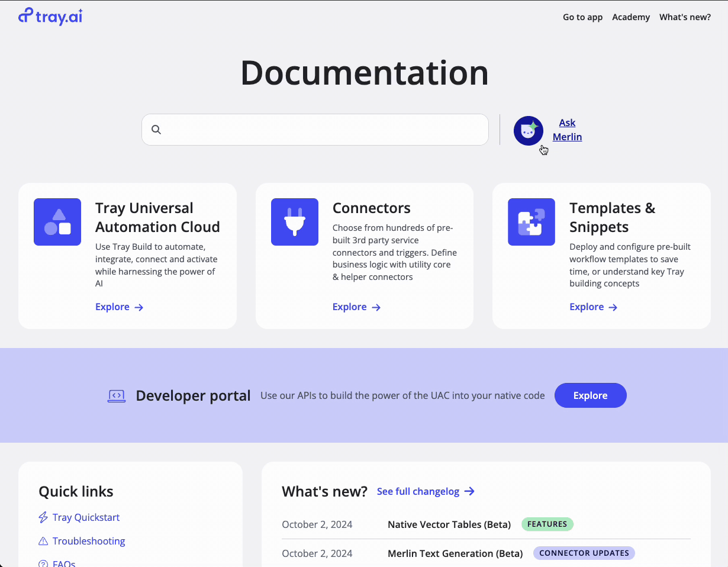Click the Tray Universal Automation Cloud heading
The width and height of the screenshot is (728, 567).
tap(157, 217)
